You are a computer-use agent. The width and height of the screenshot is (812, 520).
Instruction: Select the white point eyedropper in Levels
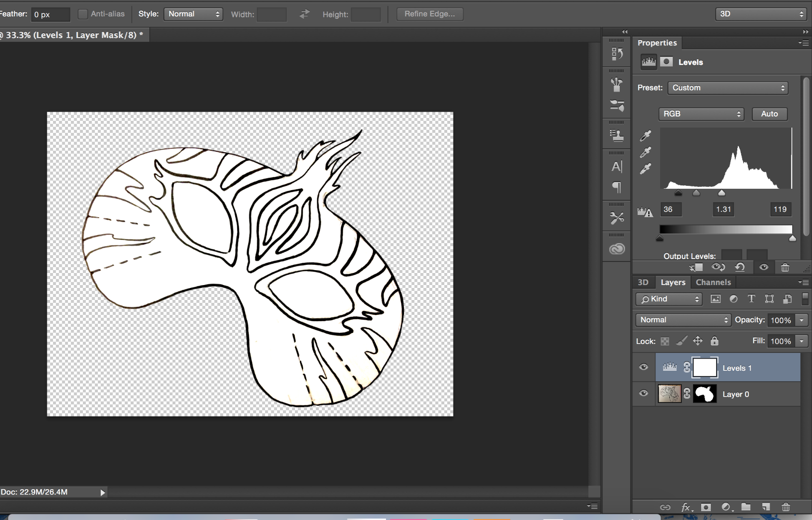(646, 168)
